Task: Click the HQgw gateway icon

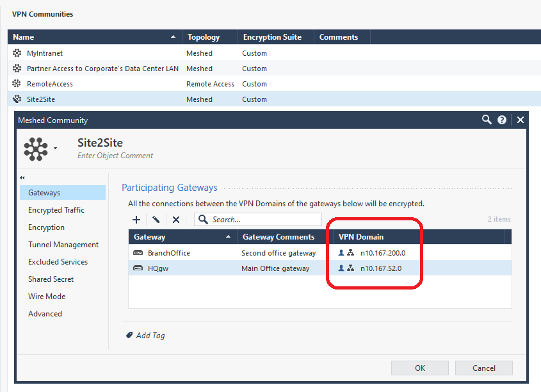Action: (x=138, y=268)
